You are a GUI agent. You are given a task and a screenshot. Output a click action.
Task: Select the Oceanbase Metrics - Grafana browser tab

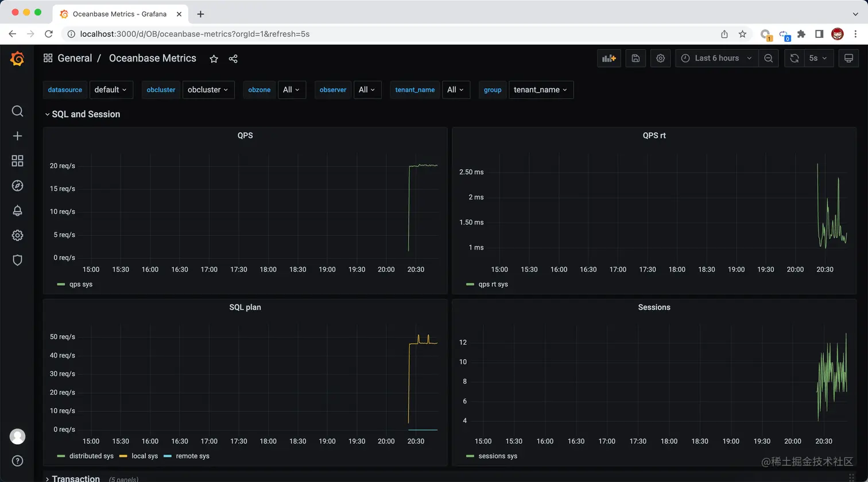[x=121, y=14]
